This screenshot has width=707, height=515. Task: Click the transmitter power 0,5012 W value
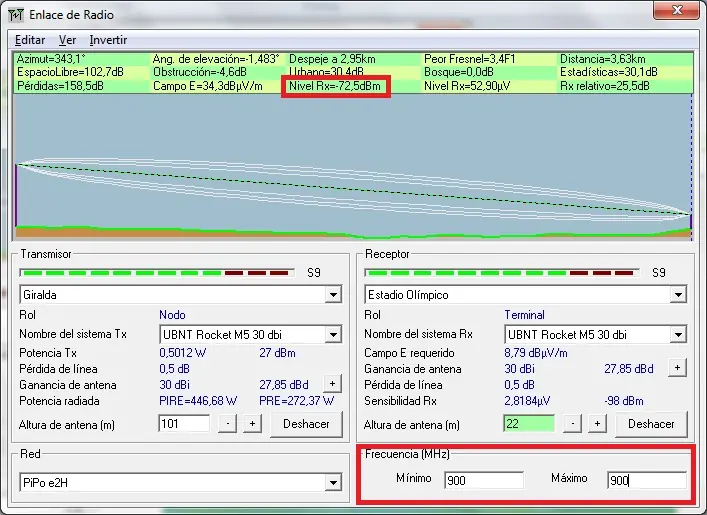point(183,353)
